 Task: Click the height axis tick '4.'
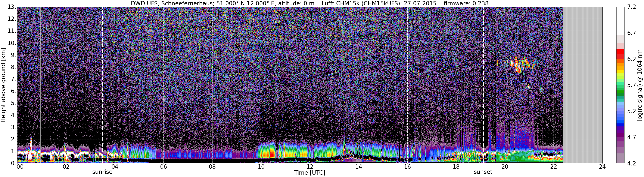click(x=13, y=115)
